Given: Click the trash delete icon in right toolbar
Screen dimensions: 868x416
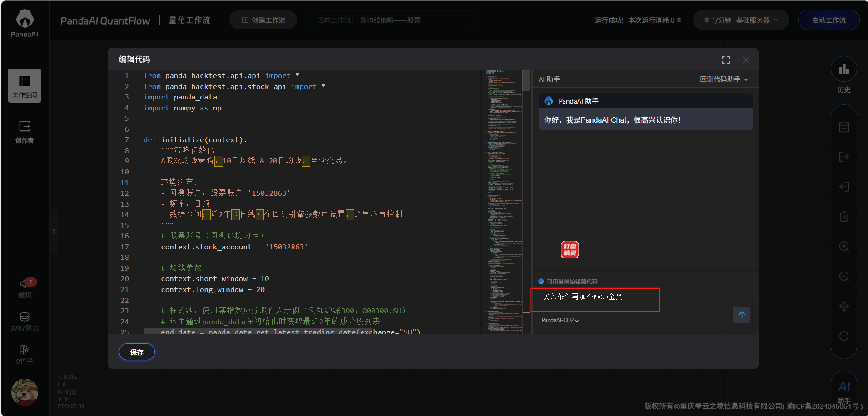Looking at the screenshot, I should 844,216.
